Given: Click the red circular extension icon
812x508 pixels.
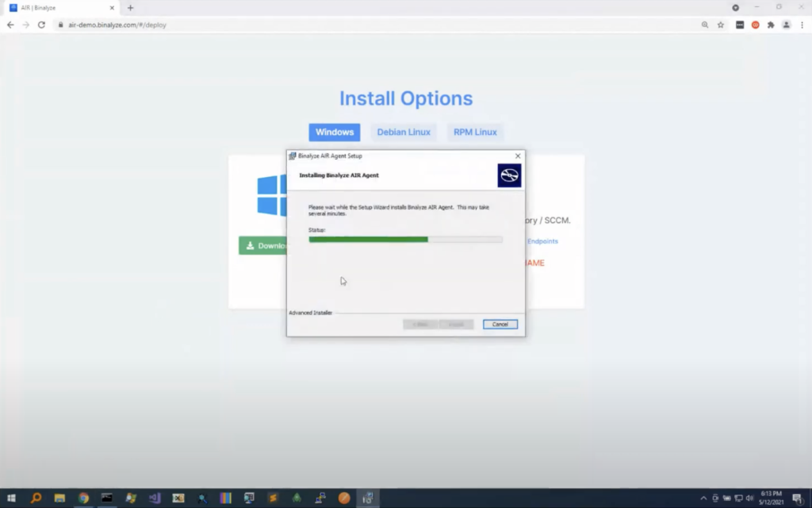Looking at the screenshot, I should click(x=756, y=25).
